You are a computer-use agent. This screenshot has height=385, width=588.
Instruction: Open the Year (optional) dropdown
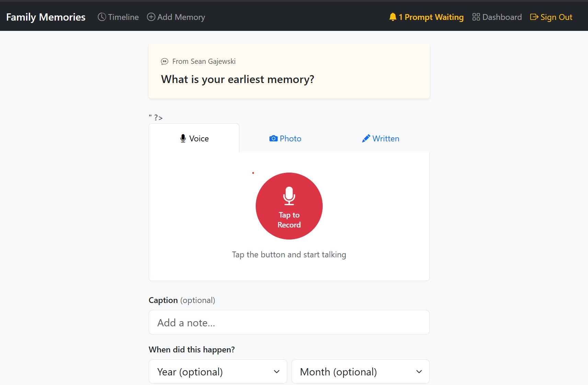(x=218, y=372)
